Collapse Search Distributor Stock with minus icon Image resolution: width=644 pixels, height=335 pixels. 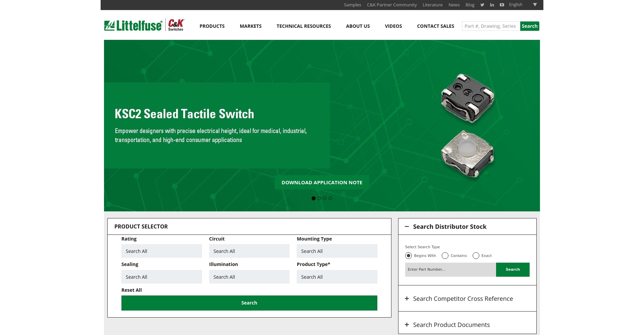[407, 226]
